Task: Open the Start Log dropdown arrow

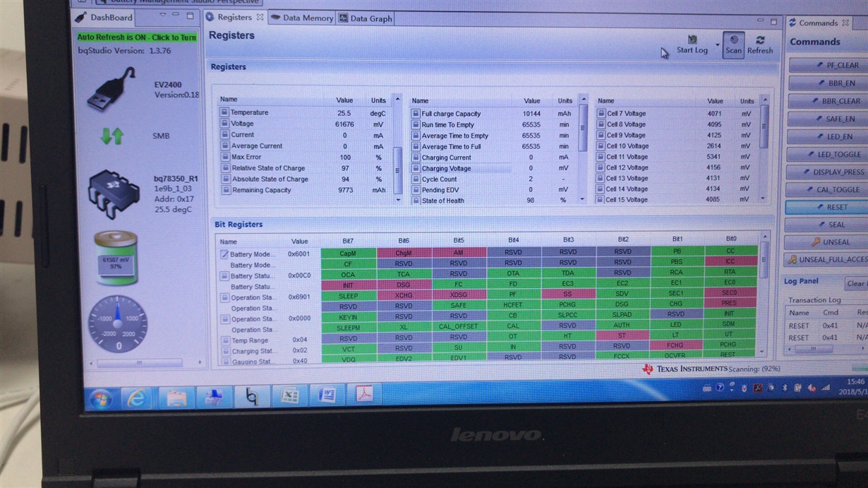Action: pyautogui.click(x=717, y=45)
